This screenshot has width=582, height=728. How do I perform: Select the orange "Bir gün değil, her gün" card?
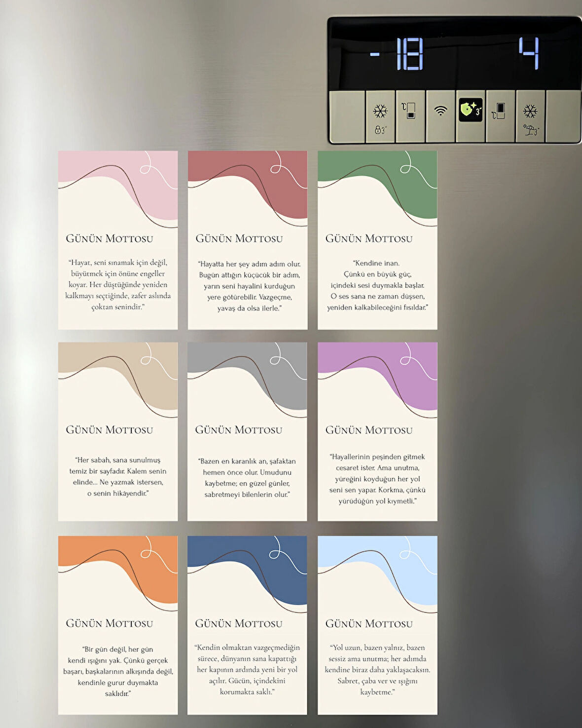118,625
